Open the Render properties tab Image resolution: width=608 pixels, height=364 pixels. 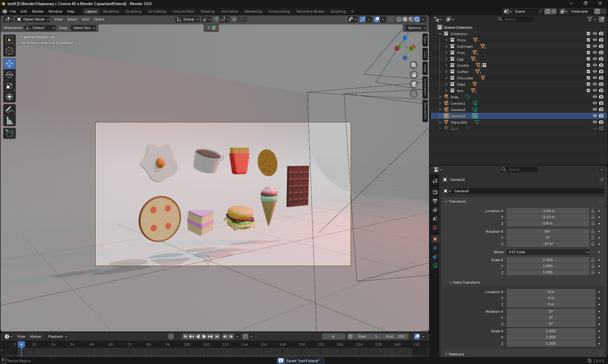pyautogui.click(x=435, y=192)
